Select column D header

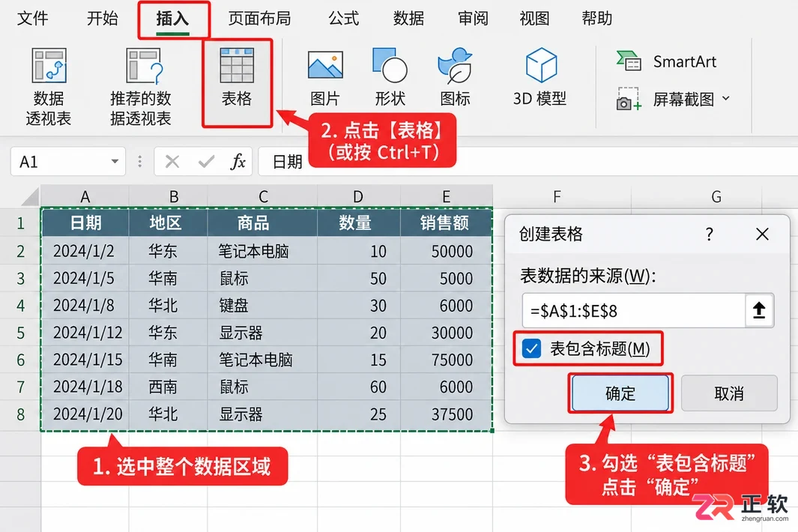(x=358, y=196)
